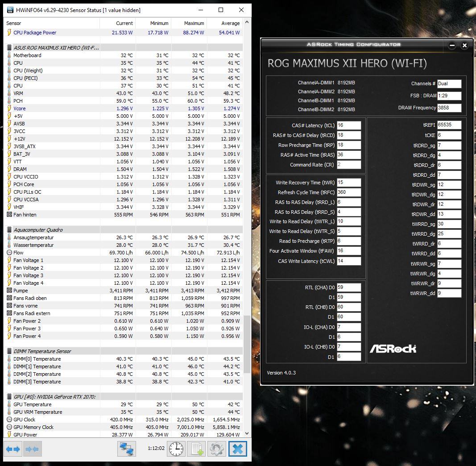Select the GPU VRM Temperature row
The image size is (476, 466).
[x=123, y=412]
